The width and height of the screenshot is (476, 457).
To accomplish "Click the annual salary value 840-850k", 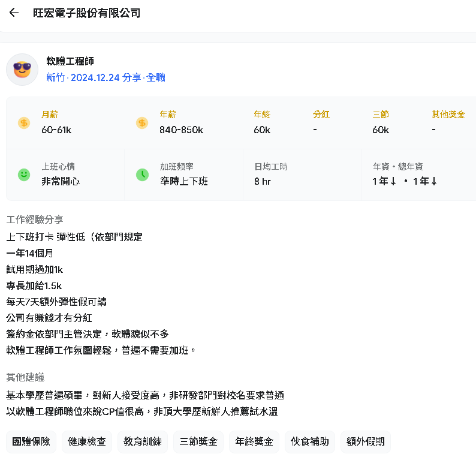I will (x=182, y=130).
